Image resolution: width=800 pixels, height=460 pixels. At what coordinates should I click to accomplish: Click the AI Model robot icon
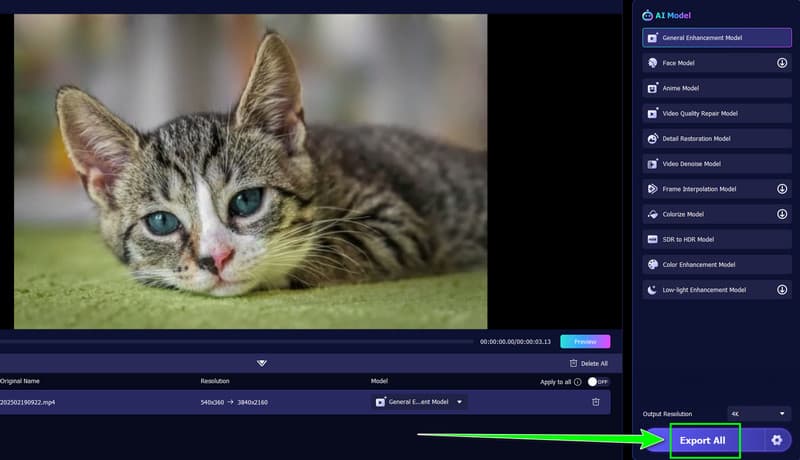(x=646, y=16)
